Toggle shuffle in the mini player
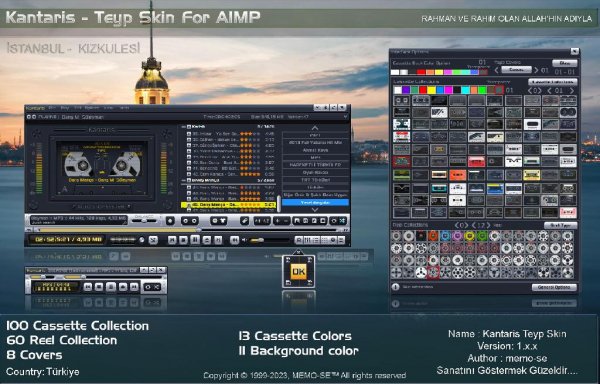The image size is (600, 384). pyautogui.click(x=157, y=286)
